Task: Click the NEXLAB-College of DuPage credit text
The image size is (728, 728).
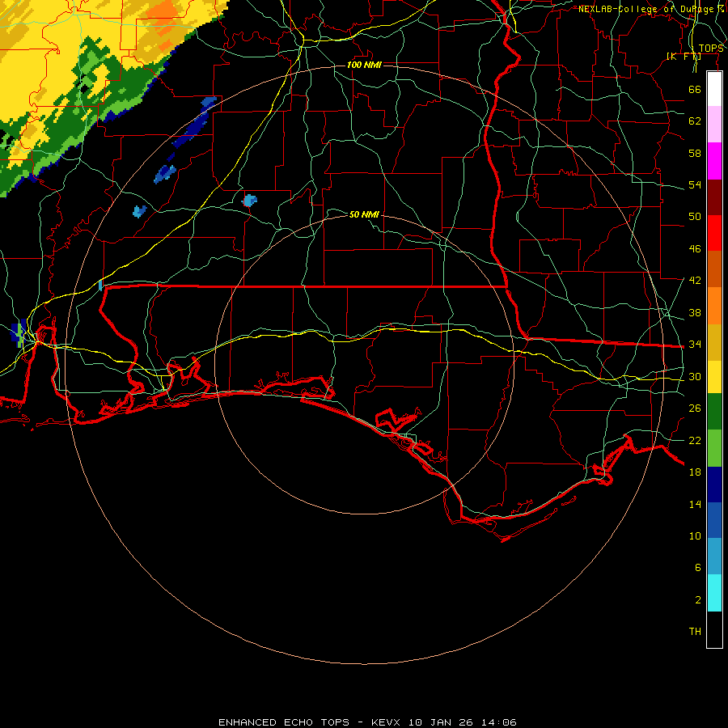Action: [x=645, y=9]
